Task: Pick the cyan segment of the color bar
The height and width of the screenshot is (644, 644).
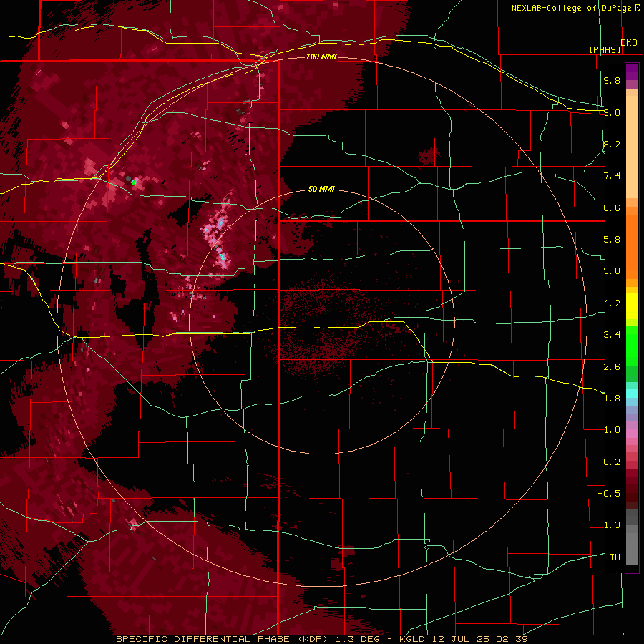Action: 632,394
